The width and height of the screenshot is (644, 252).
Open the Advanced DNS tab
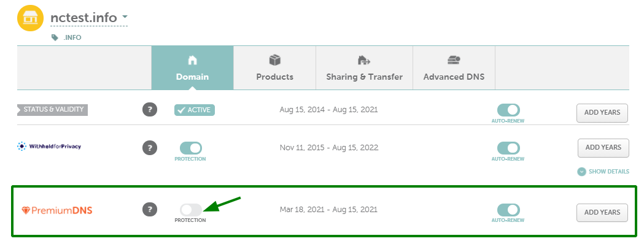(454, 67)
